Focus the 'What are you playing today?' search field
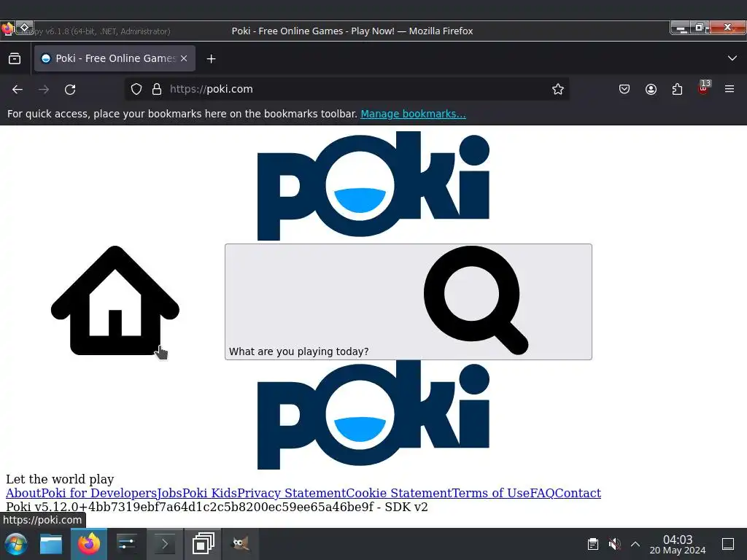 tap(409, 301)
